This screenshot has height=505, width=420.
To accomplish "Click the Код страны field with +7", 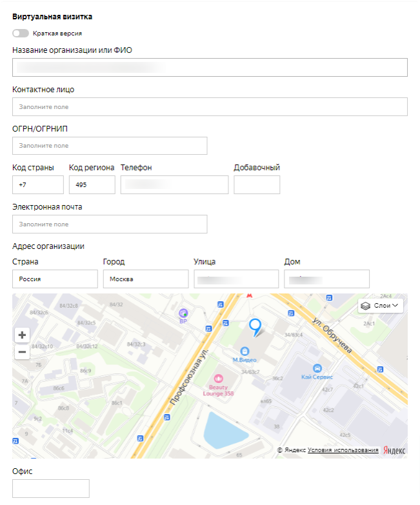I will coord(38,185).
